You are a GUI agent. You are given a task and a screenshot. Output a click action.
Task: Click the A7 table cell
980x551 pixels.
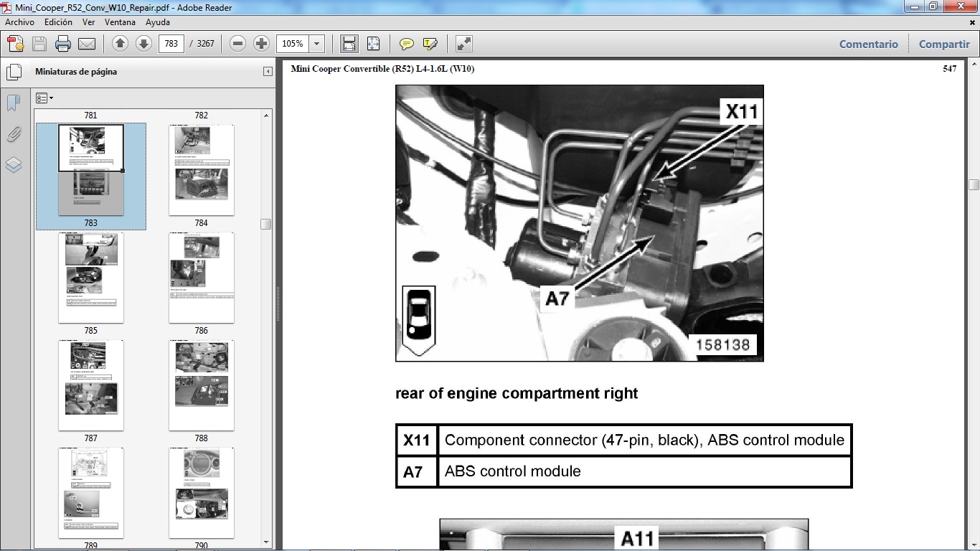coord(416,472)
